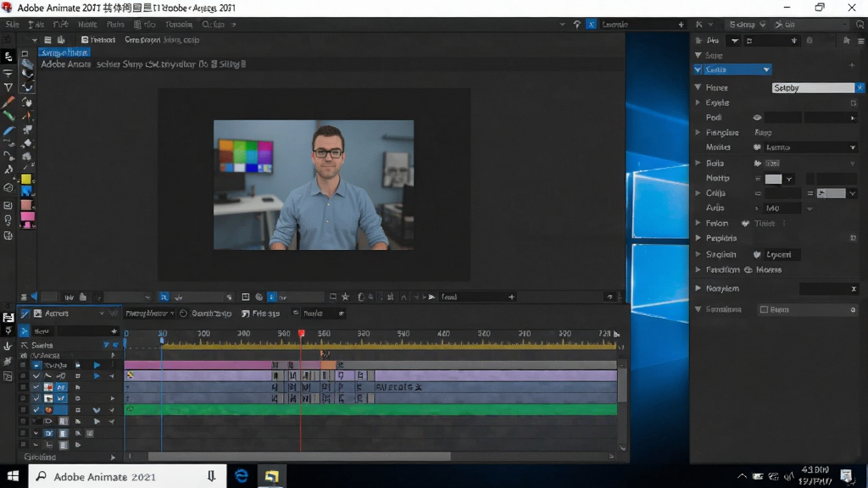This screenshot has height=488, width=868.
Task: Open the Temoiig menu in the menu bar
Action: (x=179, y=25)
